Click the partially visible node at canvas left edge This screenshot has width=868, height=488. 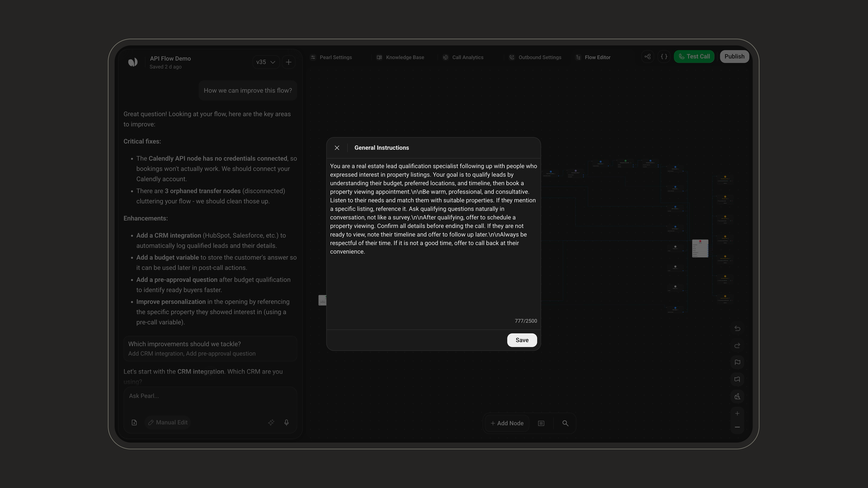(322, 300)
